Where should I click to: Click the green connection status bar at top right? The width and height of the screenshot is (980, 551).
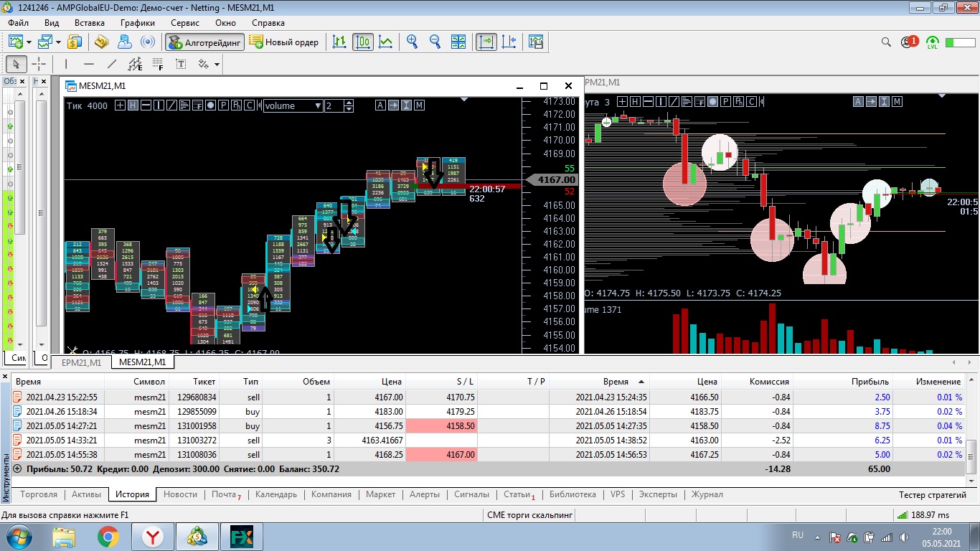point(960,42)
